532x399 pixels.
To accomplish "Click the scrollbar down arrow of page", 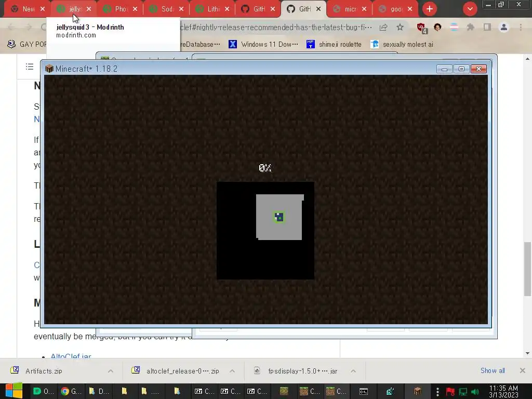I will pos(527,353).
